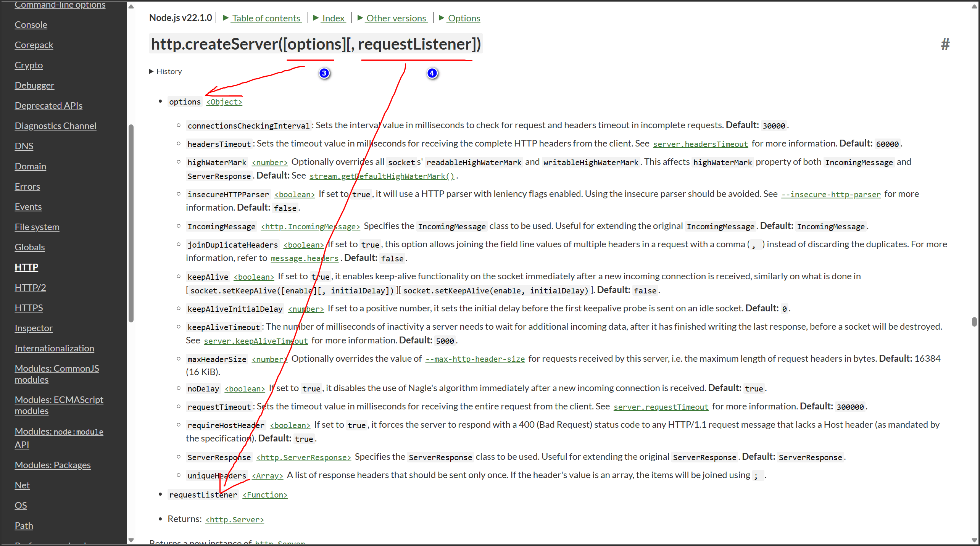Image resolution: width=980 pixels, height=546 pixels.
Task: Click the HTTPS sidebar navigation icon
Action: pos(28,307)
